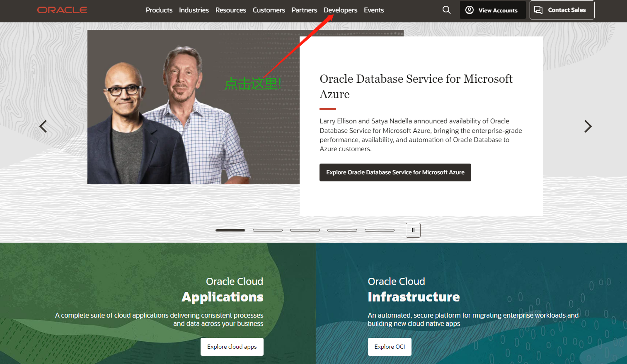The image size is (627, 364).
Task: Go to previous slide with left arrow
Action: coord(43,126)
